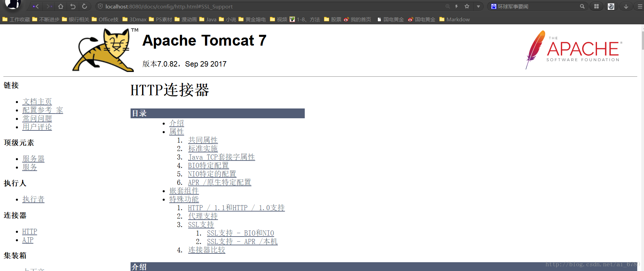Image resolution: width=644 pixels, height=271 pixels.
Task: Jump to Java TCP套接字属性 section
Action: coord(222,157)
